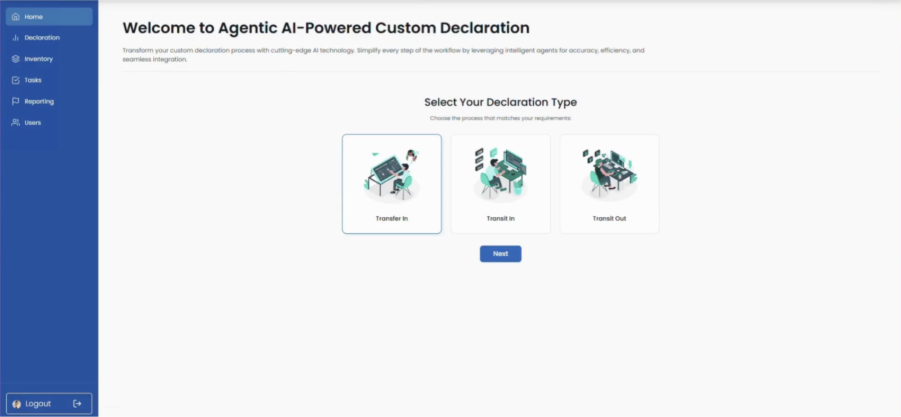Open the Tasks menu label
This screenshot has width=901, height=417.
(33, 80)
